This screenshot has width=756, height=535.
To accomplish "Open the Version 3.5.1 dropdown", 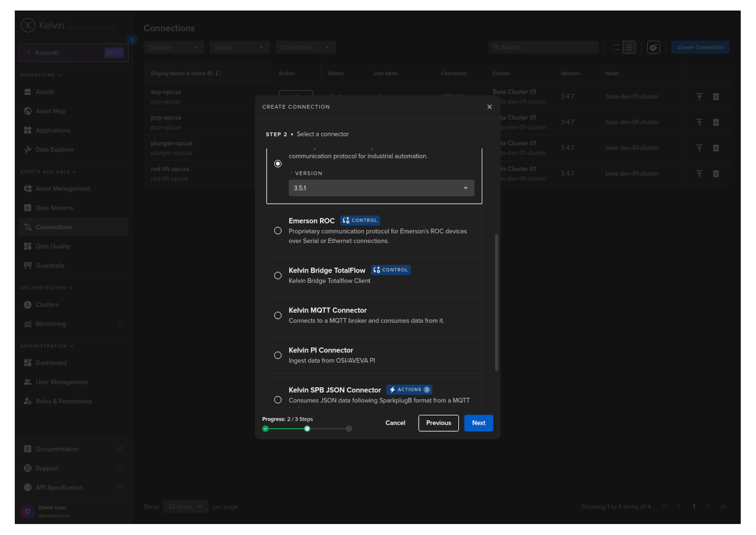I will coord(381,188).
